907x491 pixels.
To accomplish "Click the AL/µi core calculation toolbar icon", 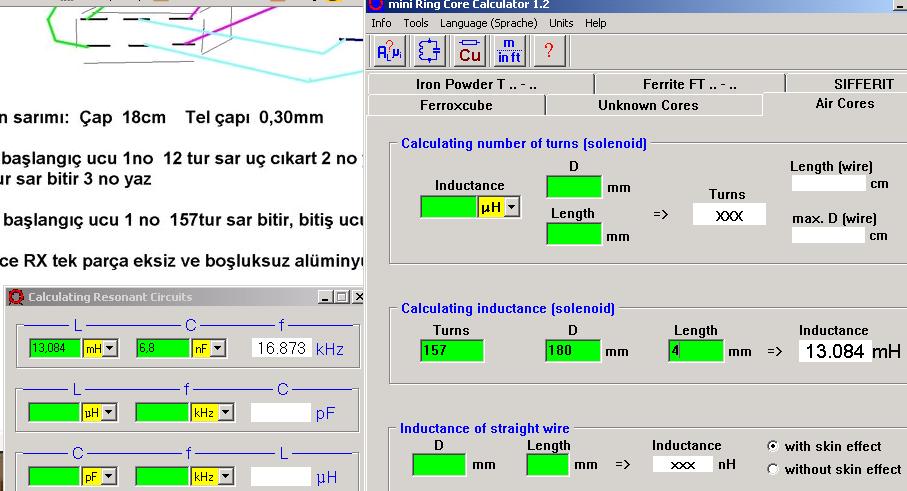I will tap(388, 51).
